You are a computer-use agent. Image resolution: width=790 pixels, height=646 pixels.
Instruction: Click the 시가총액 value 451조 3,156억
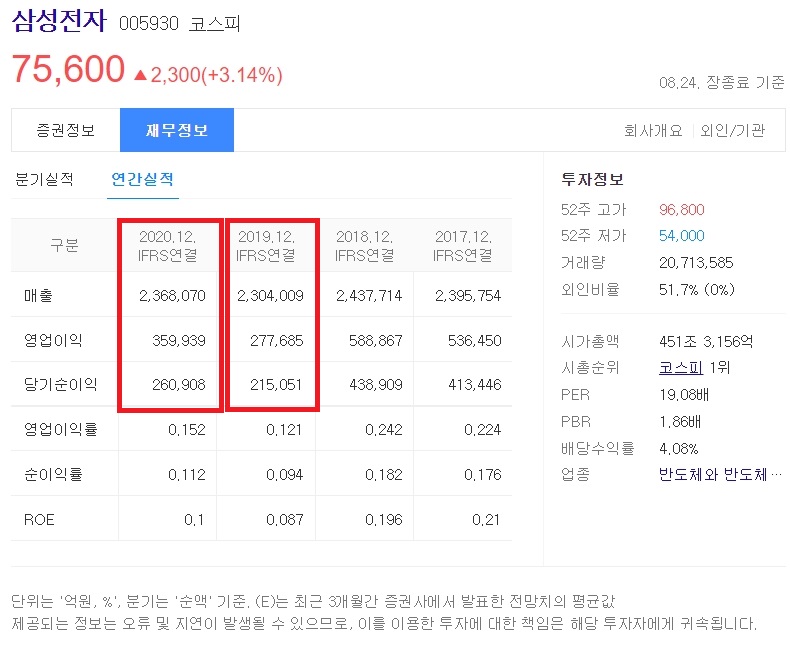click(706, 342)
